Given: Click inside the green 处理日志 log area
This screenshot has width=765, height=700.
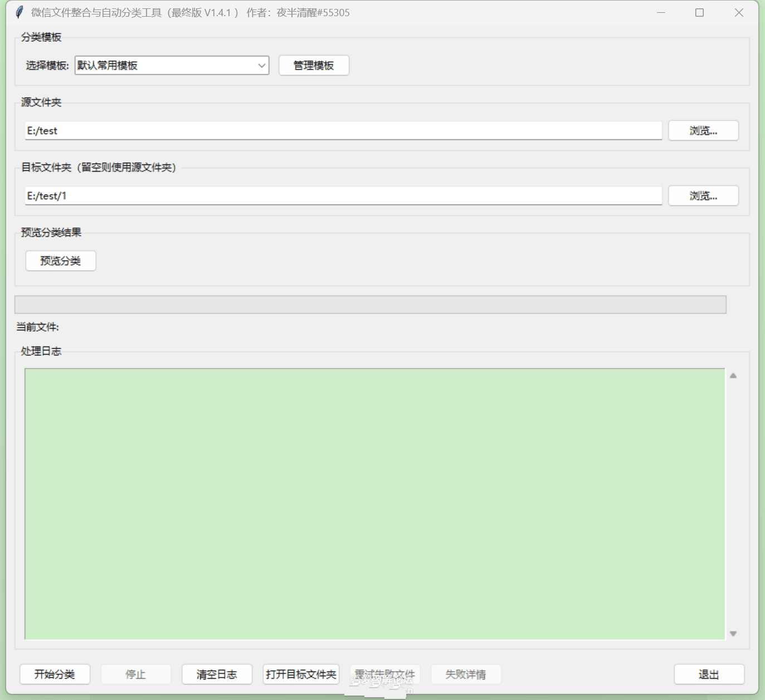Looking at the screenshot, I should (x=374, y=503).
